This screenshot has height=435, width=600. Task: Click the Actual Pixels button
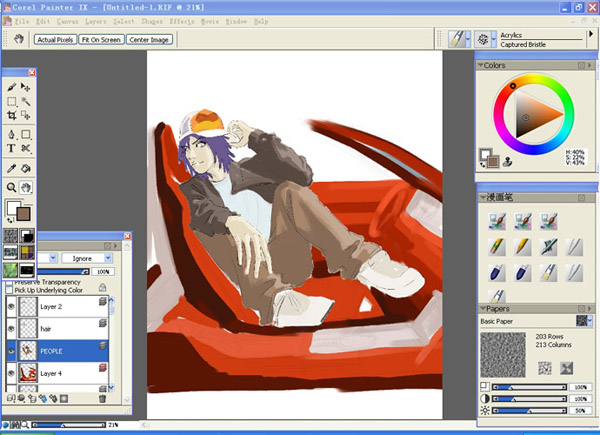click(57, 40)
